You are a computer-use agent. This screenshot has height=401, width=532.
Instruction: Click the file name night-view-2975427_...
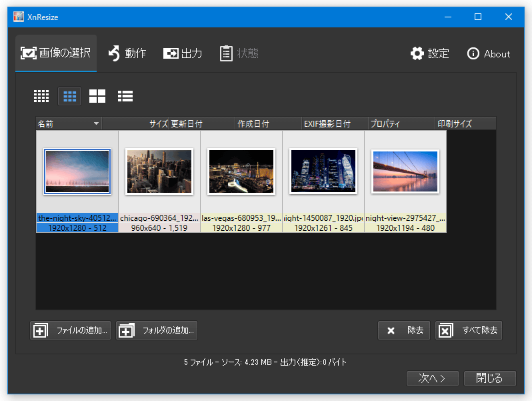point(405,218)
